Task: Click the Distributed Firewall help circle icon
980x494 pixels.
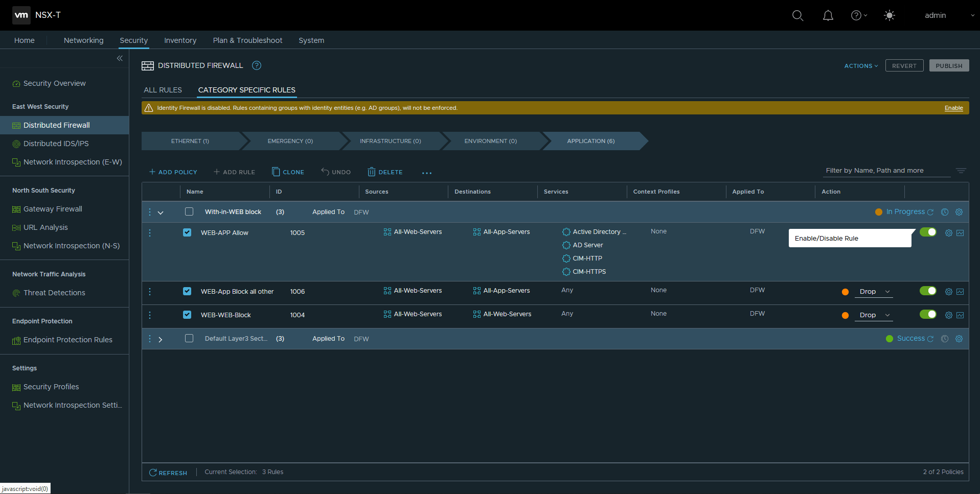Action: click(257, 65)
